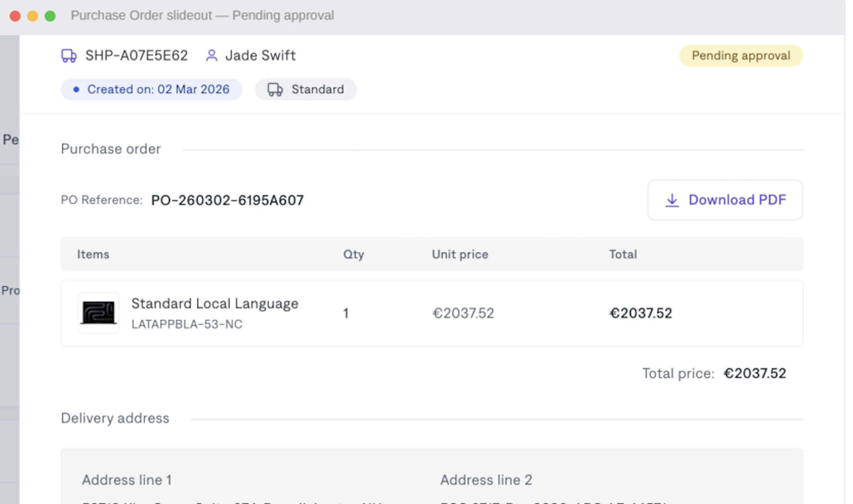Image resolution: width=853 pixels, height=504 pixels.
Task: Click the Delivery address section header
Action: click(x=115, y=418)
